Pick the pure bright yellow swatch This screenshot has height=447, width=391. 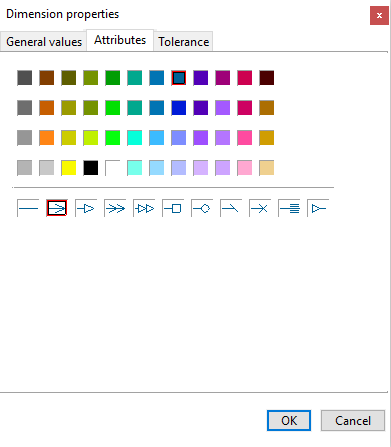point(69,168)
